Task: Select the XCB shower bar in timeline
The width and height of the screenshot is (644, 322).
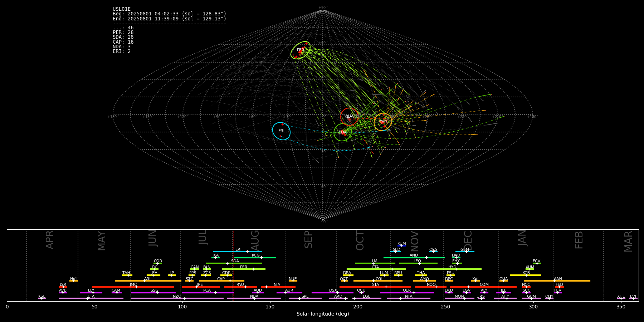Action: tap(525, 275)
